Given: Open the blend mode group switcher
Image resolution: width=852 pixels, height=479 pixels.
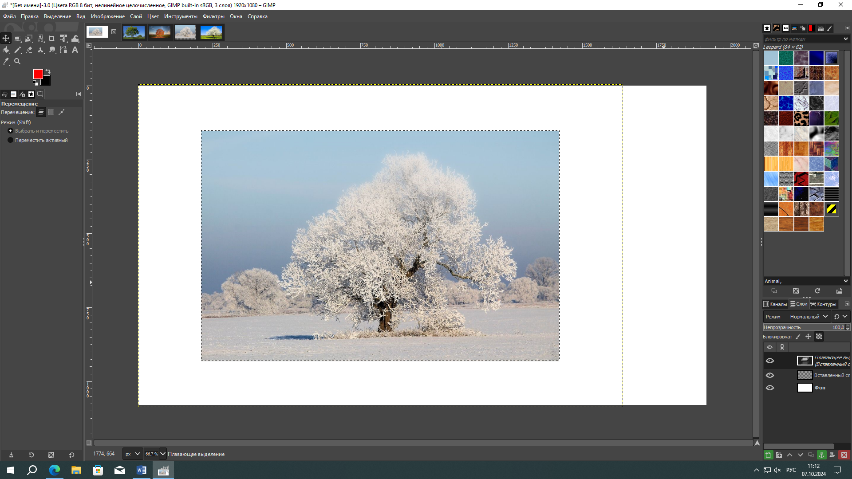Looking at the screenshot, I should point(841,317).
